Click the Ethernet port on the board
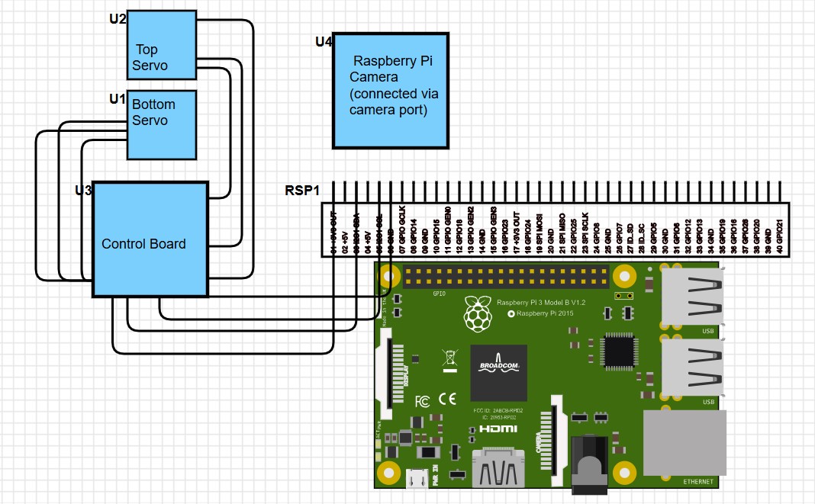815x504 pixels. pyautogui.click(x=685, y=443)
